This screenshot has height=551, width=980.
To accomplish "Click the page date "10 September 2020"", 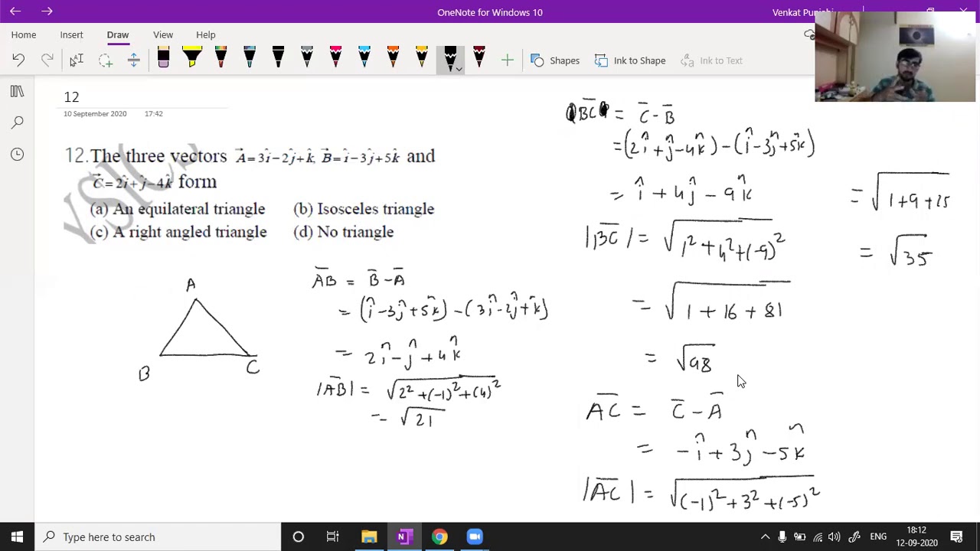I will (95, 113).
